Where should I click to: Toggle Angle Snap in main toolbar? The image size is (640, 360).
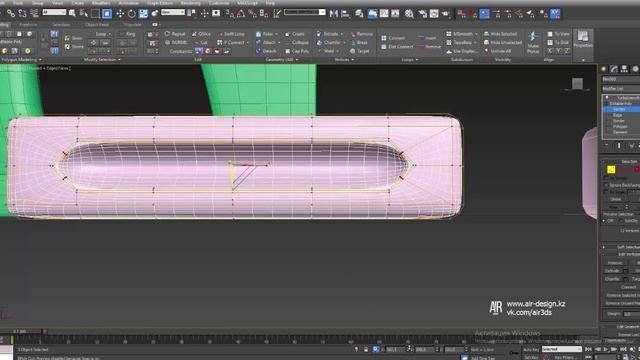[241, 14]
